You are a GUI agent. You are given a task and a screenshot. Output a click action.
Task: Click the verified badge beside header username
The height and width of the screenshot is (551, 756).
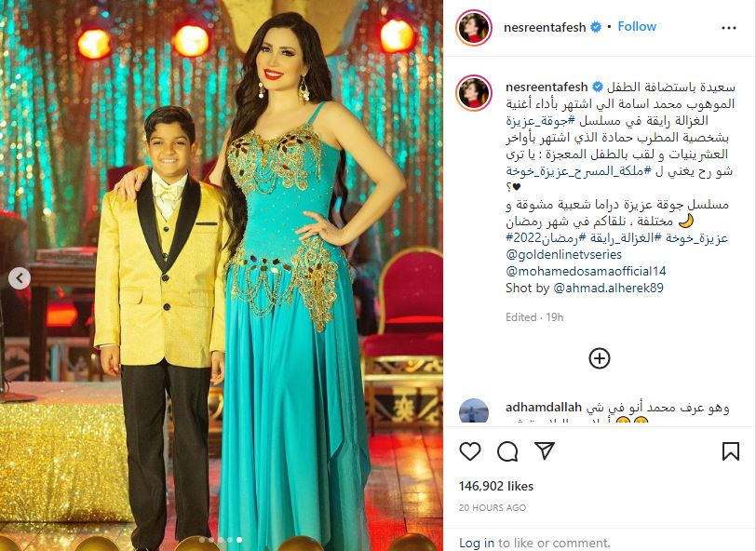click(x=596, y=27)
